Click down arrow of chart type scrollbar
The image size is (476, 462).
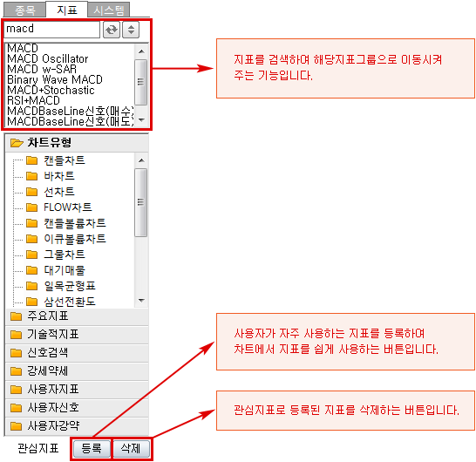pyautogui.click(x=141, y=301)
